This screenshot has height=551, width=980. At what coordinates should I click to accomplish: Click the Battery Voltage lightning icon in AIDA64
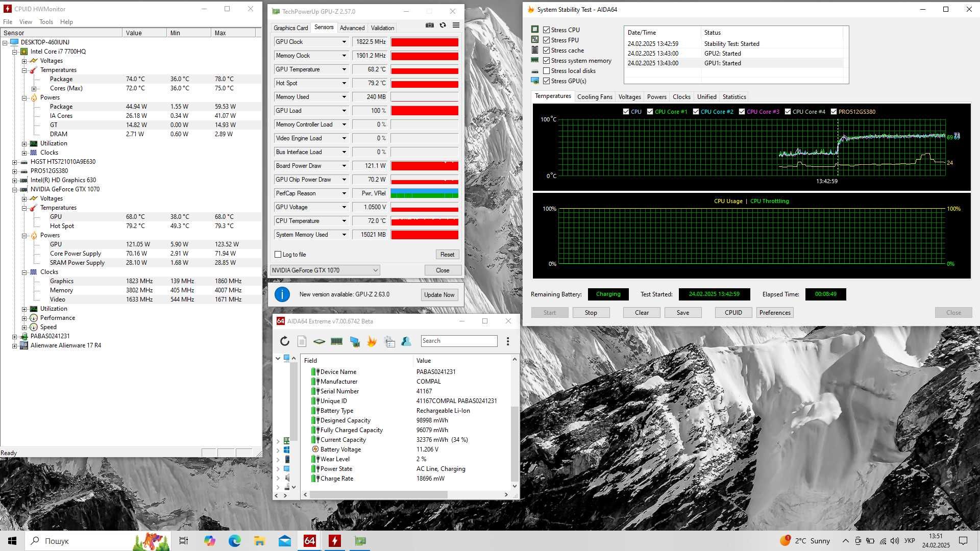coord(315,449)
